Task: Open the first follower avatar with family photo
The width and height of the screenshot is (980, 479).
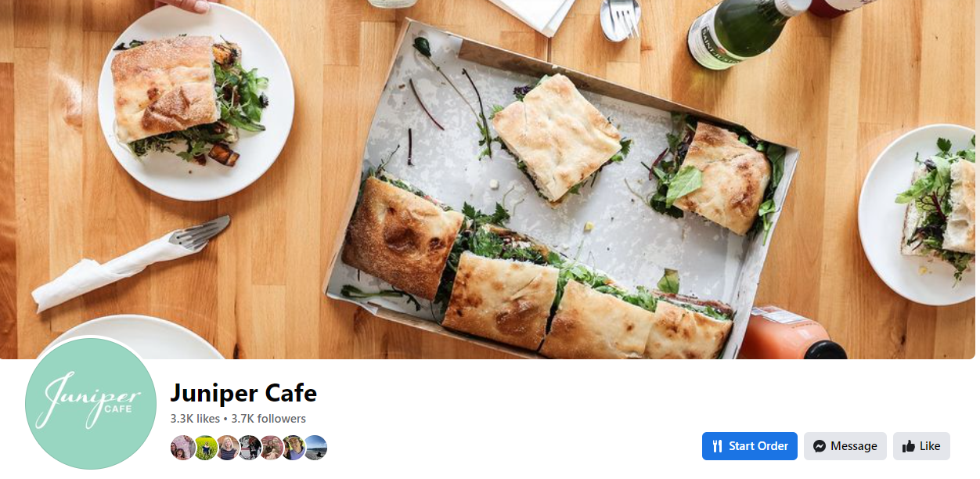Action: coord(183,448)
